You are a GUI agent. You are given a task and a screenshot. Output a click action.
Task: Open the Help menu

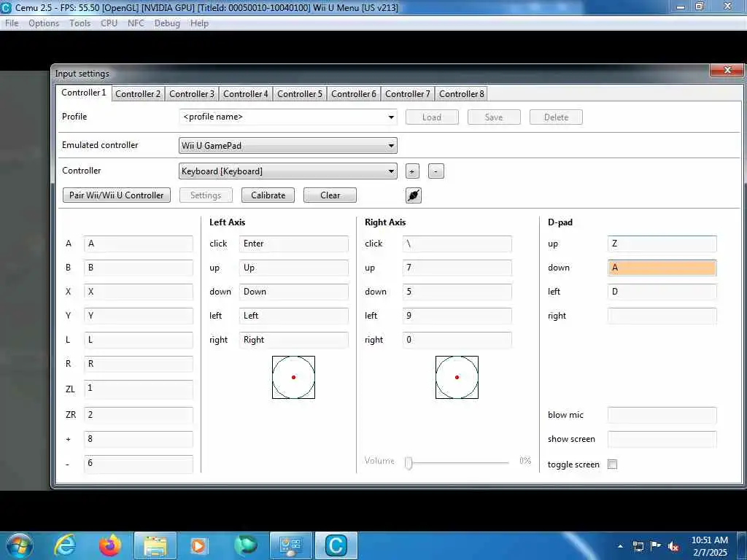(x=199, y=23)
